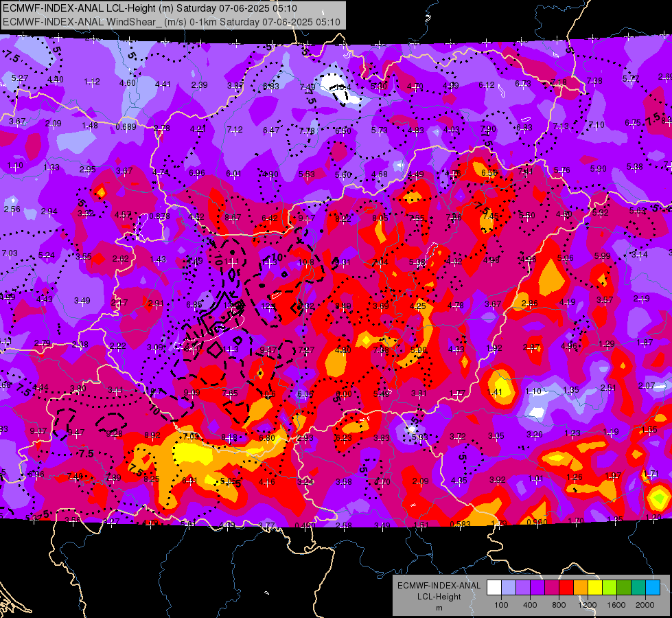The image size is (672, 618).
Task: Click the legend tick label '2000'
Action: [x=645, y=605]
